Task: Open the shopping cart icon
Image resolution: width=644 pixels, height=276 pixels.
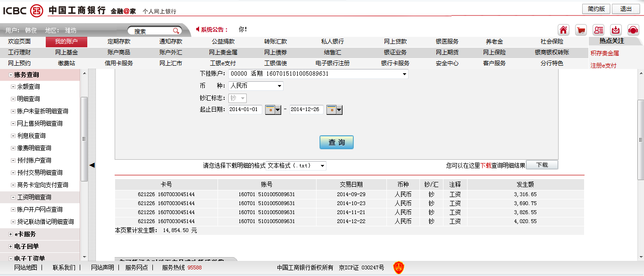Action: click(x=581, y=29)
